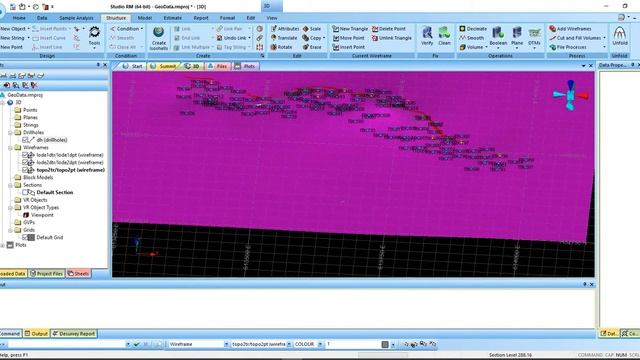The height and width of the screenshot is (360, 640).
Task: Switch to the Output tab
Action: pyautogui.click(x=36, y=333)
